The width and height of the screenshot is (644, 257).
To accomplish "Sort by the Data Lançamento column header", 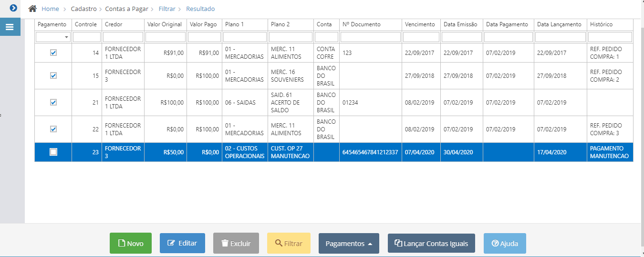I will pos(561,24).
